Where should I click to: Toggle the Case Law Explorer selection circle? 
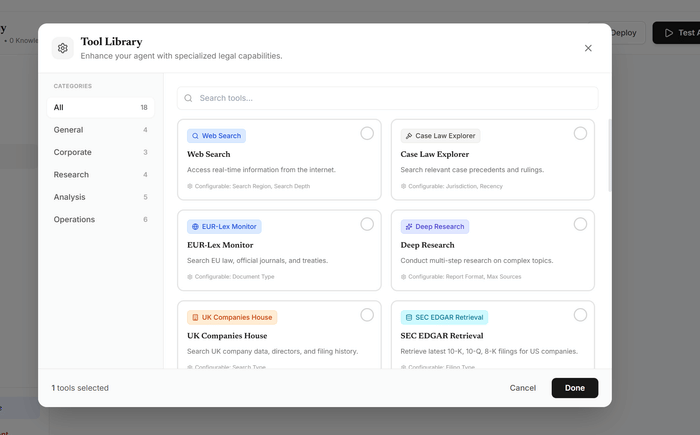(580, 133)
